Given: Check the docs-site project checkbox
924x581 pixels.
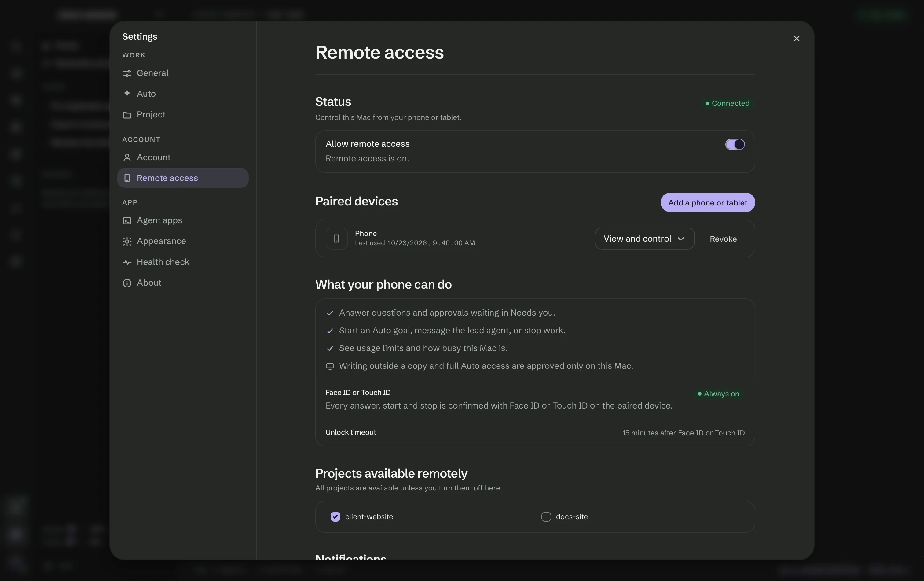Looking at the screenshot, I should pyautogui.click(x=546, y=517).
